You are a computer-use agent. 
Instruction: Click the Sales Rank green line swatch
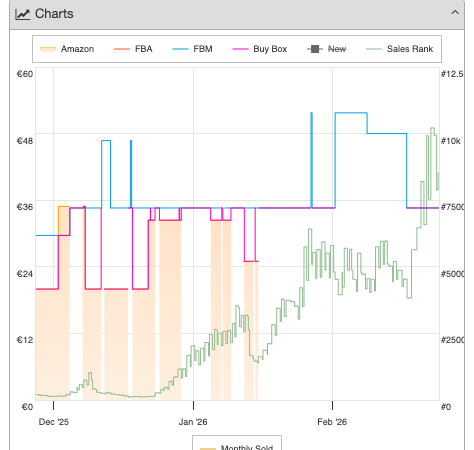click(374, 49)
